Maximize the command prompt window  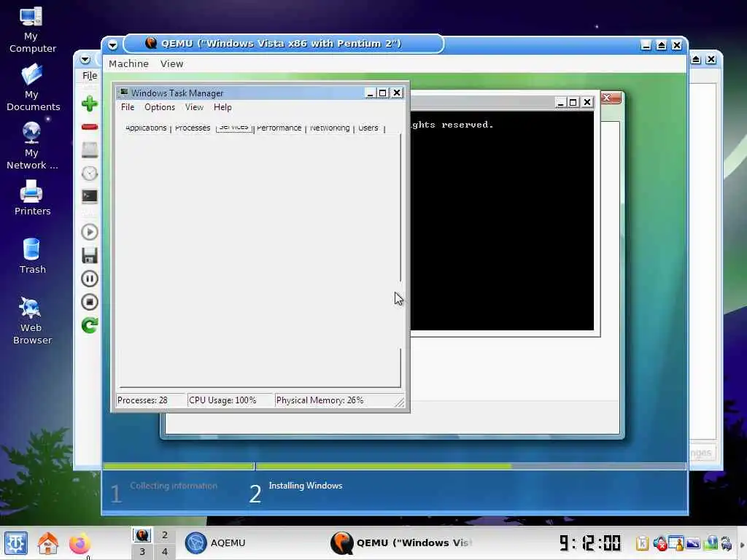point(573,102)
